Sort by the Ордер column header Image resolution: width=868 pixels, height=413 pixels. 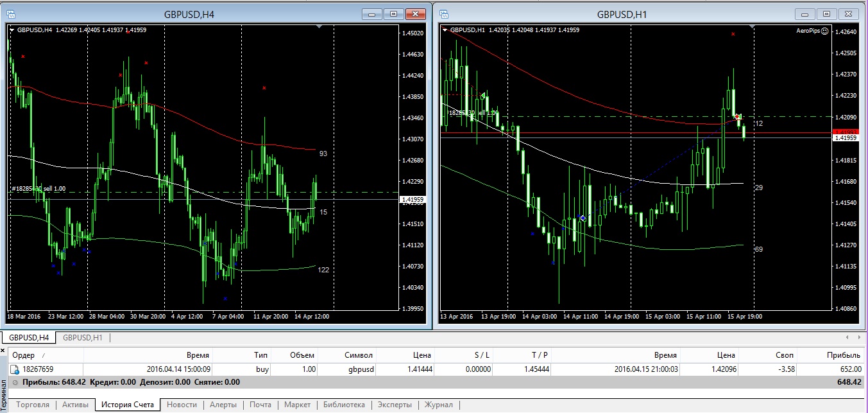(x=24, y=355)
